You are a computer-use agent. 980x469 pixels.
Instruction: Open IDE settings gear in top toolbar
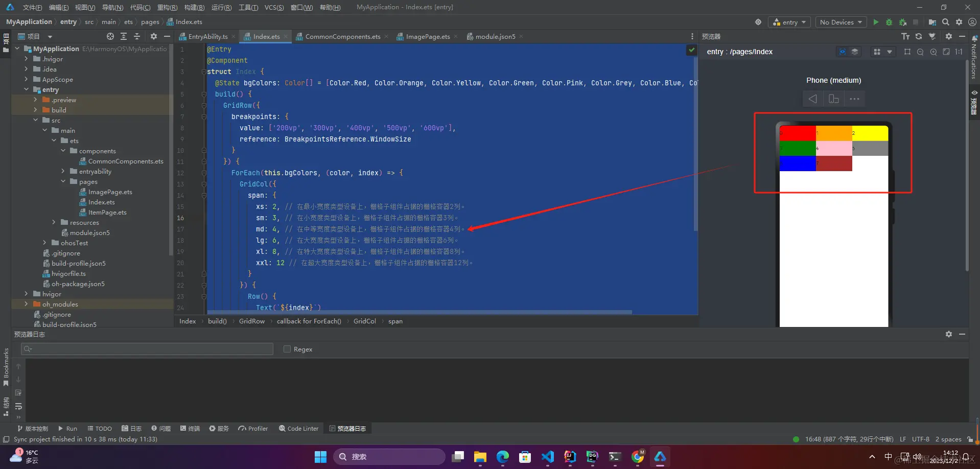click(x=959, y=22)
